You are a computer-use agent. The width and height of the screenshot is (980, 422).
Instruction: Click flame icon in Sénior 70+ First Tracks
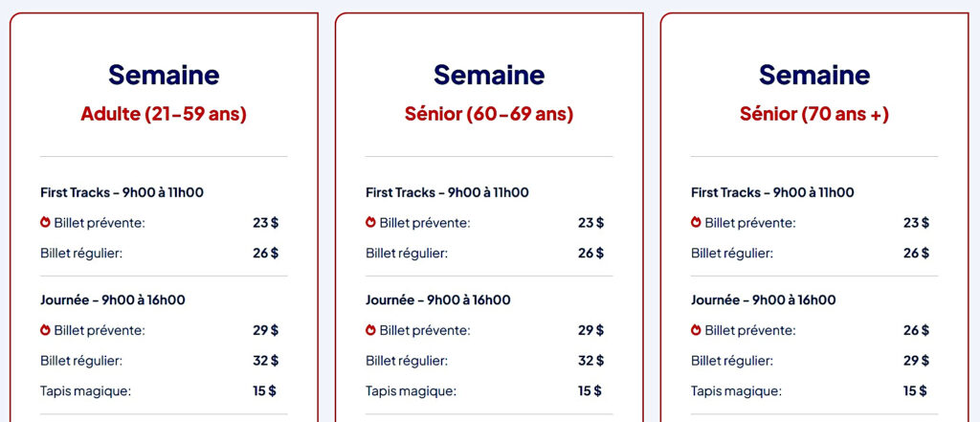pos(696,223)
